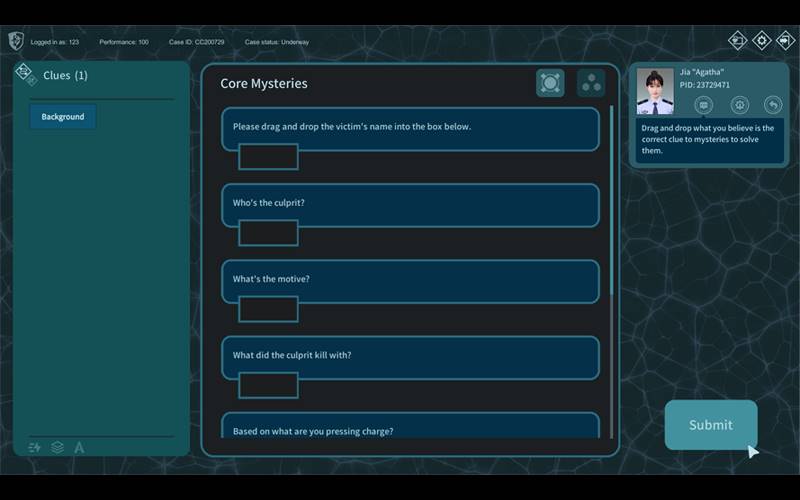Click the police badge logo icon
This screenshot has width=800, height=500.
(x=16, y=41)
